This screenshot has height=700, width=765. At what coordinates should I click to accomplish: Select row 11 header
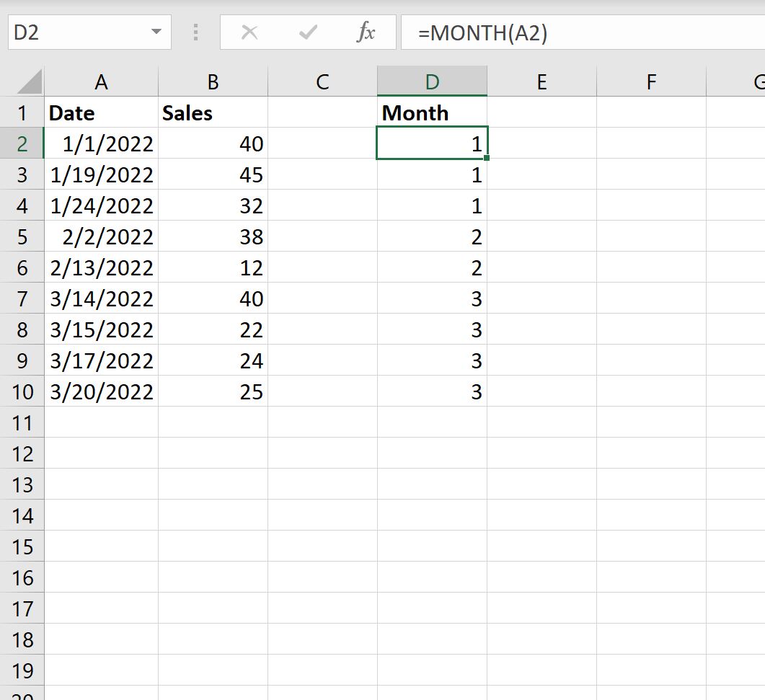22,422
